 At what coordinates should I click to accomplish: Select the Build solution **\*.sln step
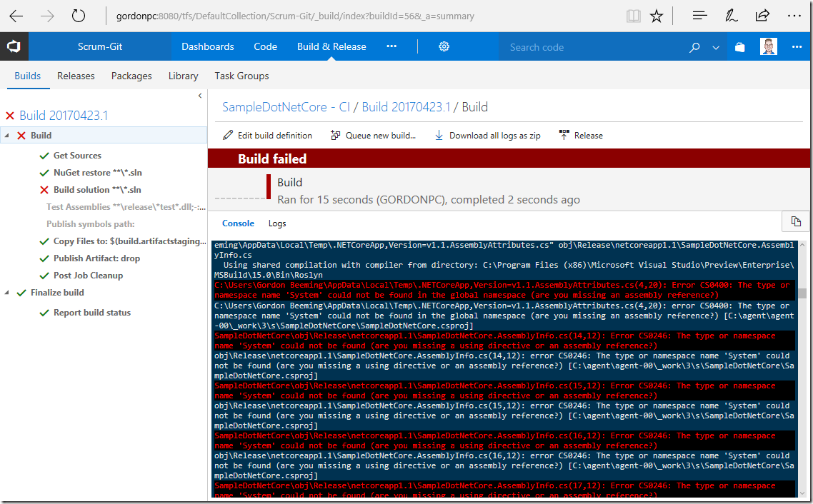click(x=97, y=190)
